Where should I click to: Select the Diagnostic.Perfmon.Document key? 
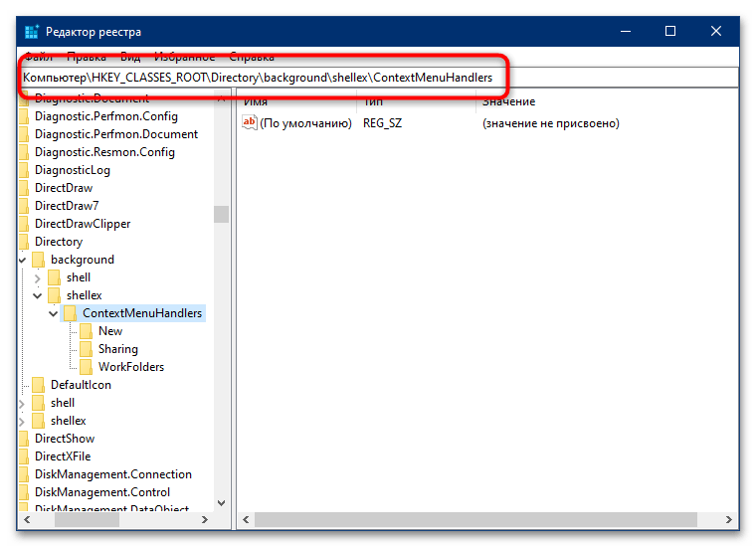(116, 134)
